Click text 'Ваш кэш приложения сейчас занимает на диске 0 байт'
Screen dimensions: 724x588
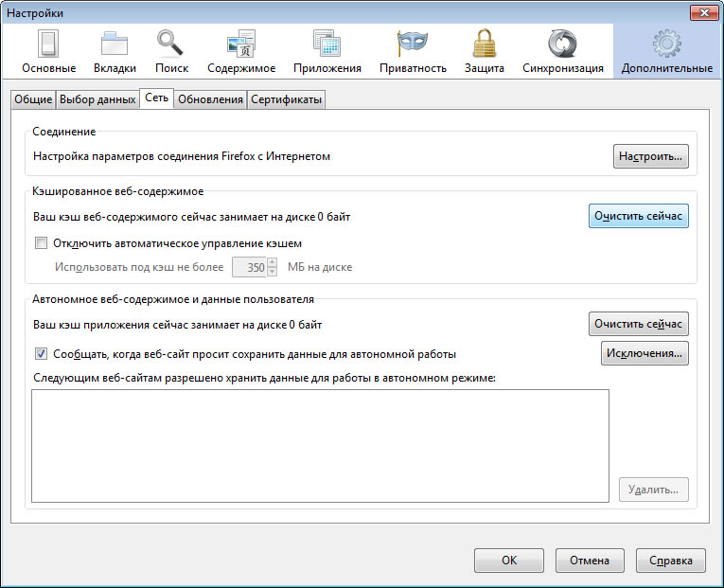pyautogui.click(x=177, y=325)
